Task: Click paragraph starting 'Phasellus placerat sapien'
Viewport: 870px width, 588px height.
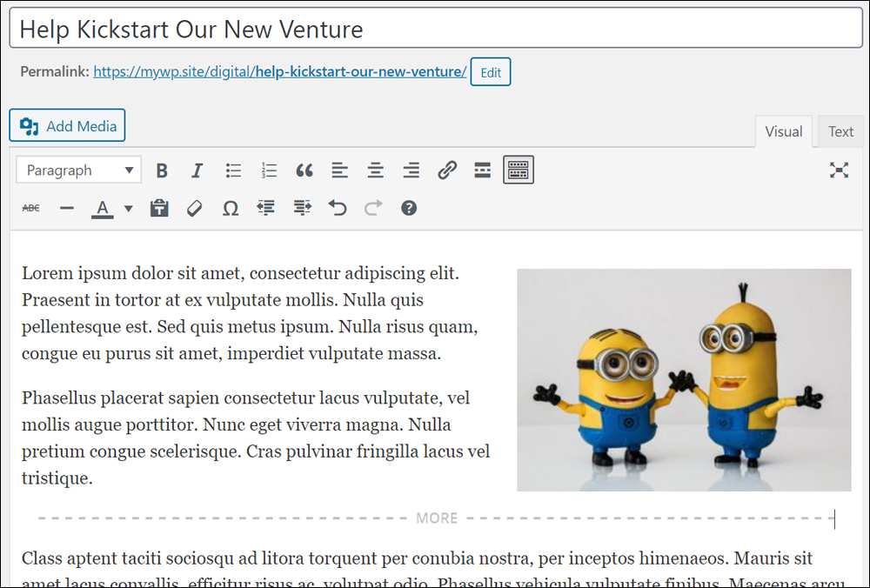Action: 256,438
